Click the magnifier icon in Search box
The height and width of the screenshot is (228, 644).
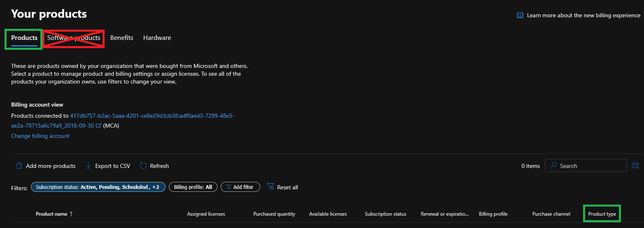(553, 166)
